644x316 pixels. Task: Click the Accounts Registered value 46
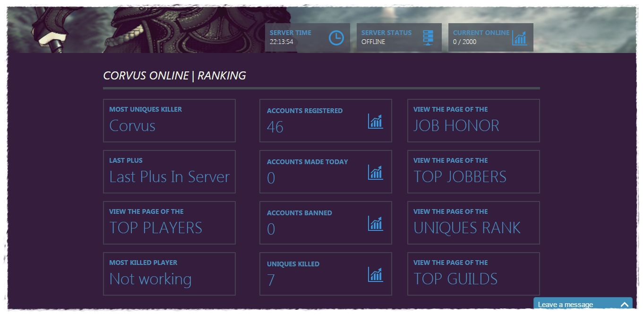coord(275,127)
